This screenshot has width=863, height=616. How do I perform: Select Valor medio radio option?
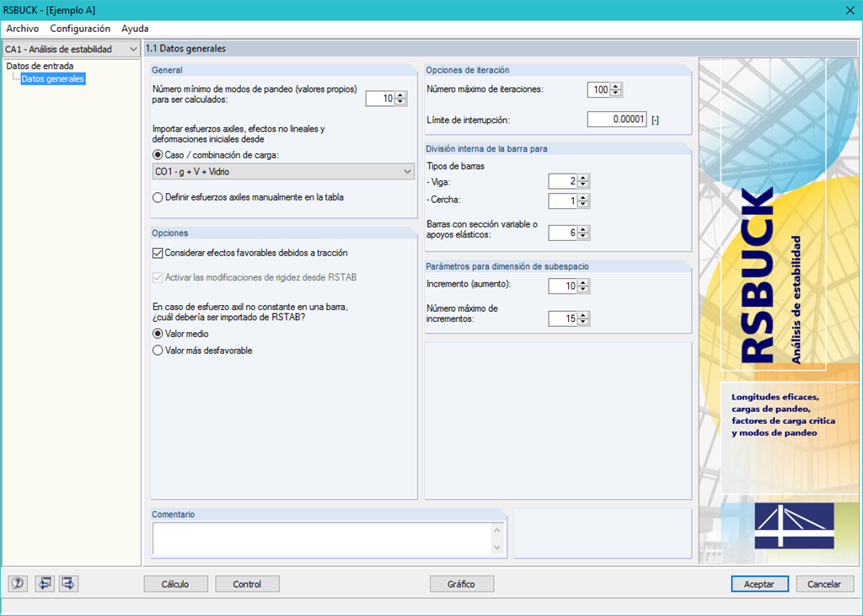(158, 335)
